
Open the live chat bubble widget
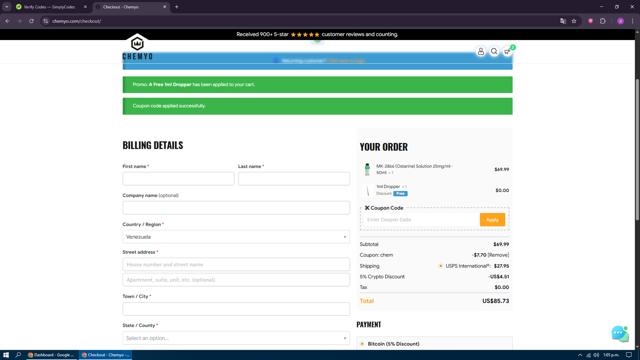coord(620,333)
